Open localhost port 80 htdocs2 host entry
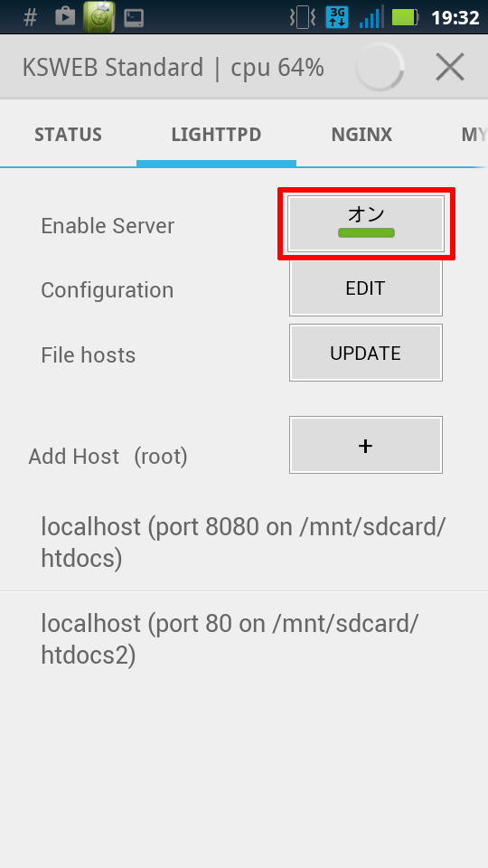Viewport: 488px width, 868px height. click(244, 639)
